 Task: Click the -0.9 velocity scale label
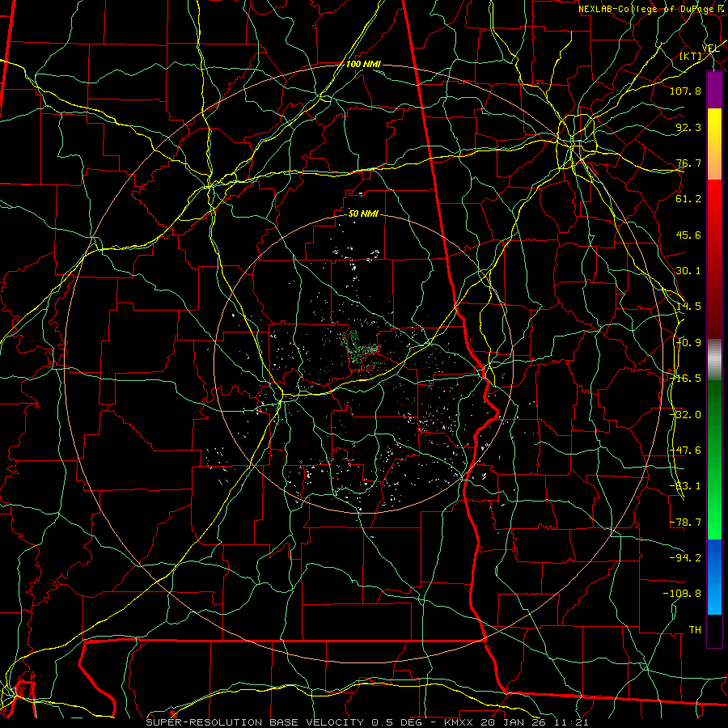pyautogui.click(x=688, y=343)
